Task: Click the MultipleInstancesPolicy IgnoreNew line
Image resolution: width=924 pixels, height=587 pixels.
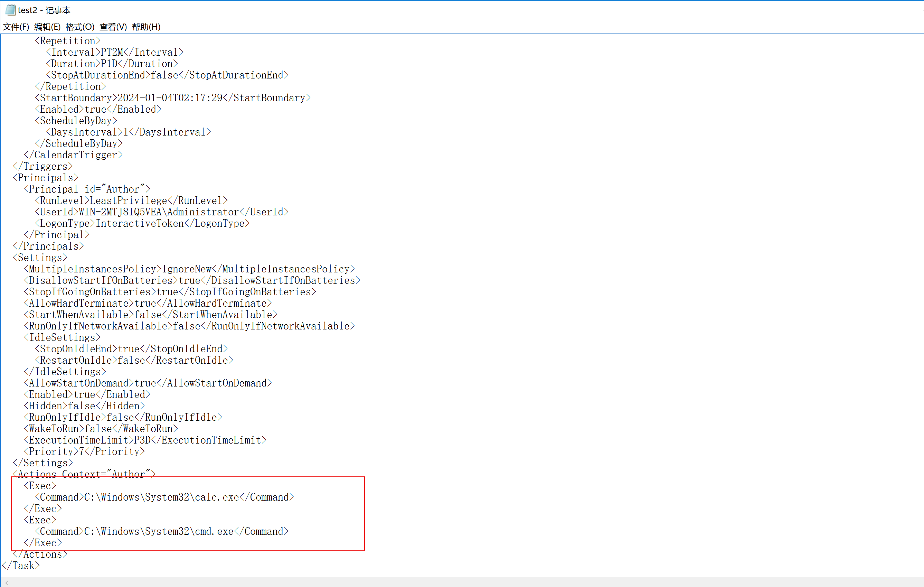Action: 190,269
